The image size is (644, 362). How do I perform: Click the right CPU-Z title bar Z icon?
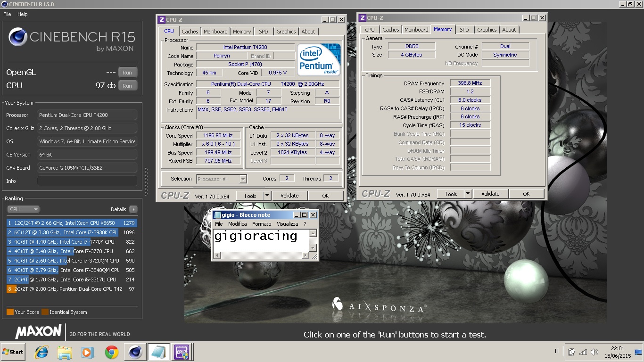(362, 18)
